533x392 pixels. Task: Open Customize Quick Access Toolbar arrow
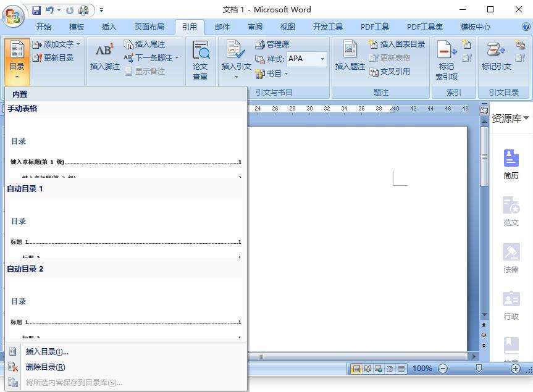[101, 10]
